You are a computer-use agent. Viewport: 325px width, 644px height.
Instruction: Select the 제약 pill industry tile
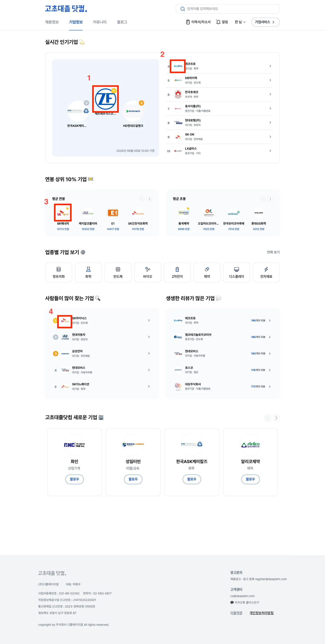[207, 272]
